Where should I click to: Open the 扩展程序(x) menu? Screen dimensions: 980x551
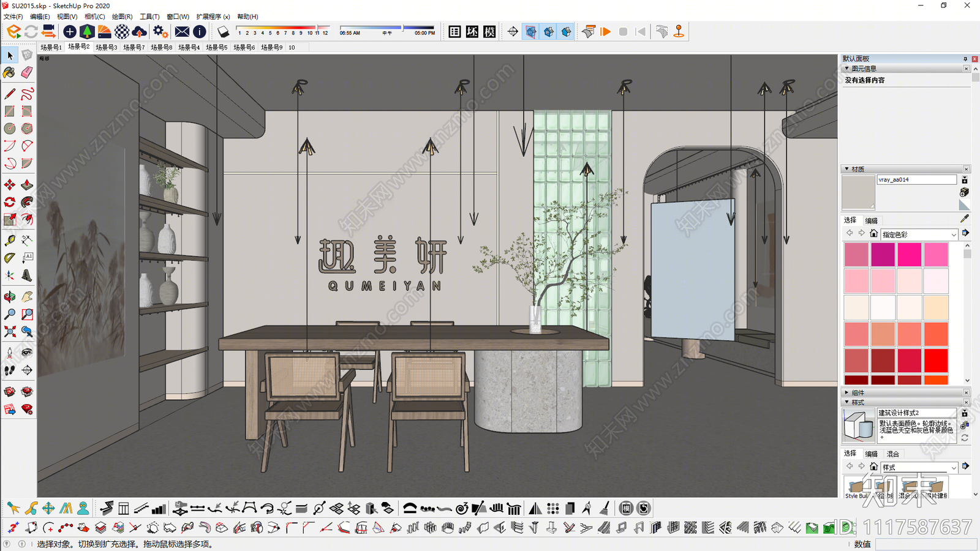pyautogui.click(x=213, y=17)
